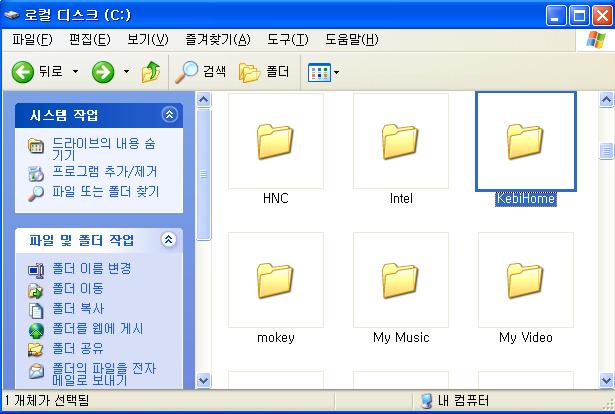Collapse the 시스템 작업 panel
This screenshot has width=615, height=414.
pyautogui.click(x=169, y=115)
